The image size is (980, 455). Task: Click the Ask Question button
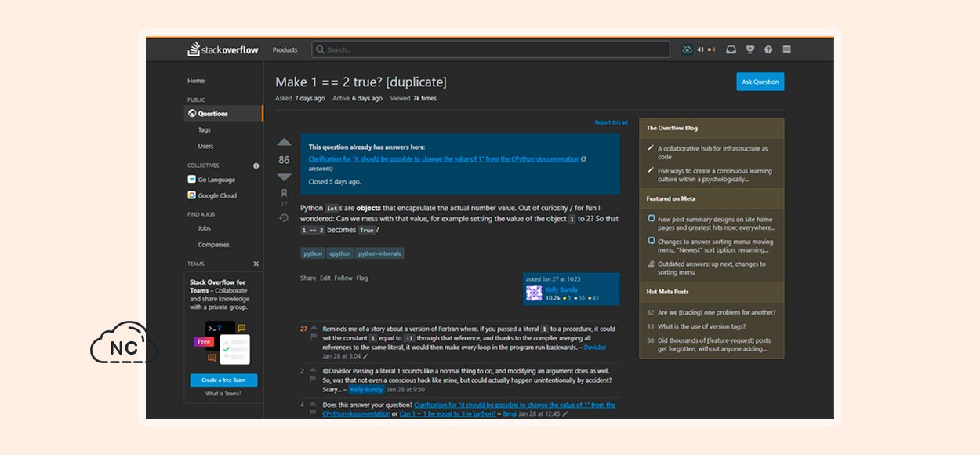pos(760,82)
